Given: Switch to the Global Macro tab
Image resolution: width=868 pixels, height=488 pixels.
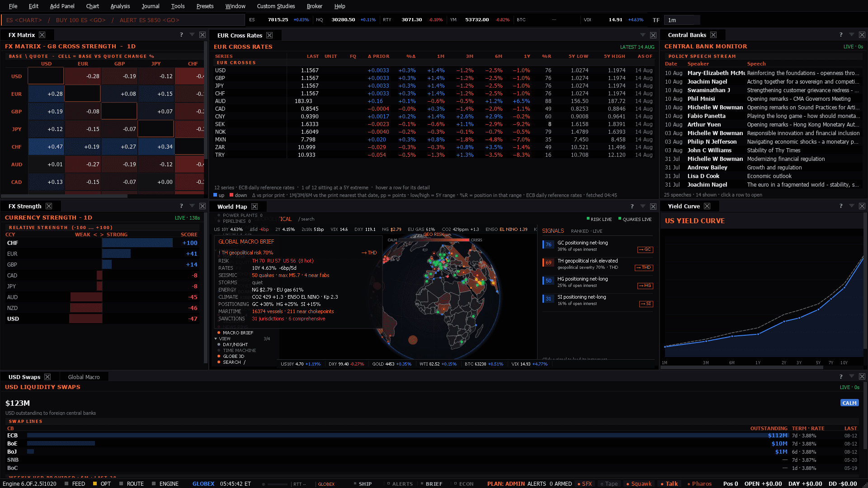Looking at the screenshot, I should 84,377.
